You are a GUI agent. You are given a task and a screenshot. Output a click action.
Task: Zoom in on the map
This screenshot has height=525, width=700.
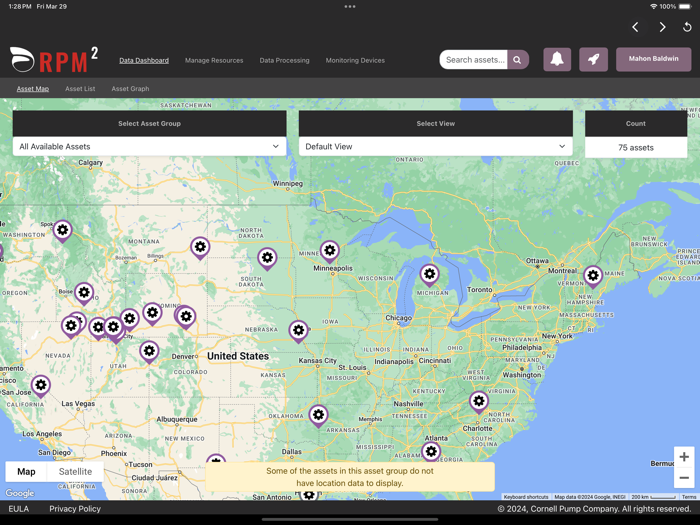[x=684, y=457]
